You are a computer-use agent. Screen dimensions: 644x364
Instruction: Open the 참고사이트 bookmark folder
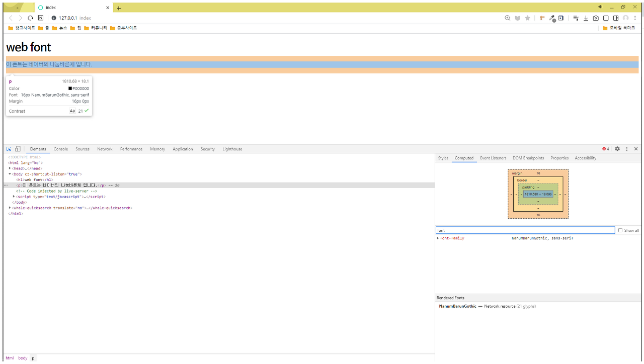click(x=22, y=28)
